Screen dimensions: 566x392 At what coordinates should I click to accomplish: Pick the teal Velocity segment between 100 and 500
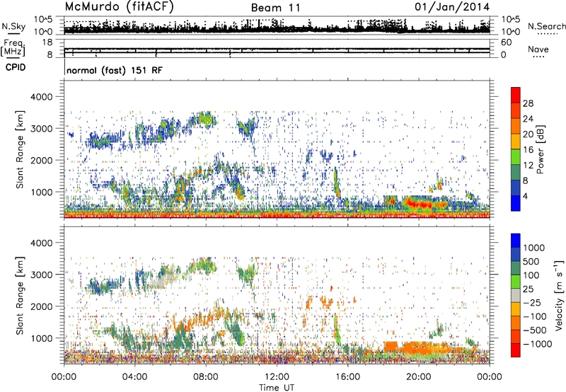tap(516, 268)
